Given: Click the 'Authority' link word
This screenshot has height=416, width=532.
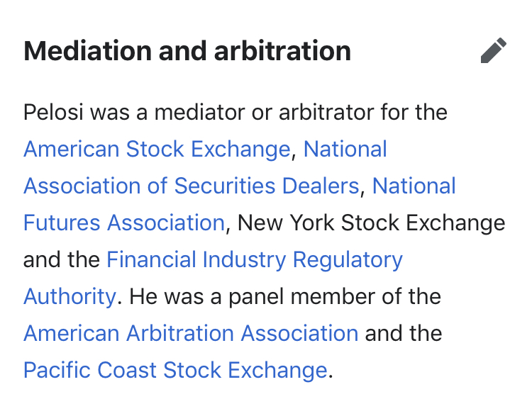Looking at the screenshot, I should pos(70,297).
